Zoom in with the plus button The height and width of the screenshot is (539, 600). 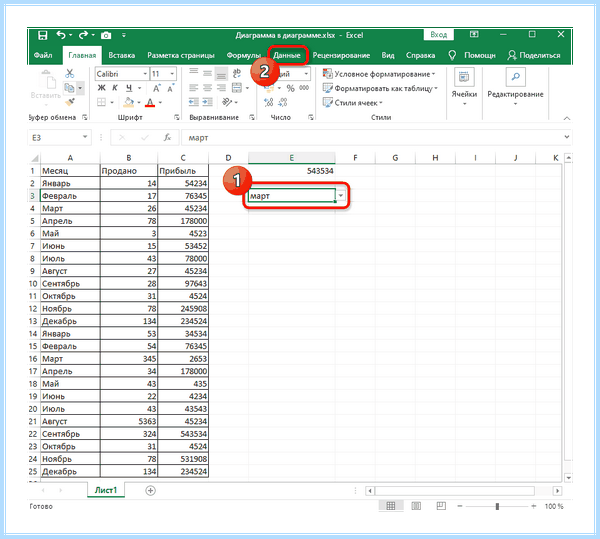(533, 506)
